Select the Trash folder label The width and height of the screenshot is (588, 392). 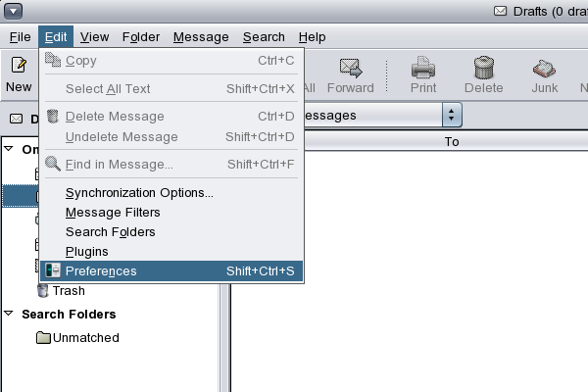pyautogui.click(x=69, y=291)
